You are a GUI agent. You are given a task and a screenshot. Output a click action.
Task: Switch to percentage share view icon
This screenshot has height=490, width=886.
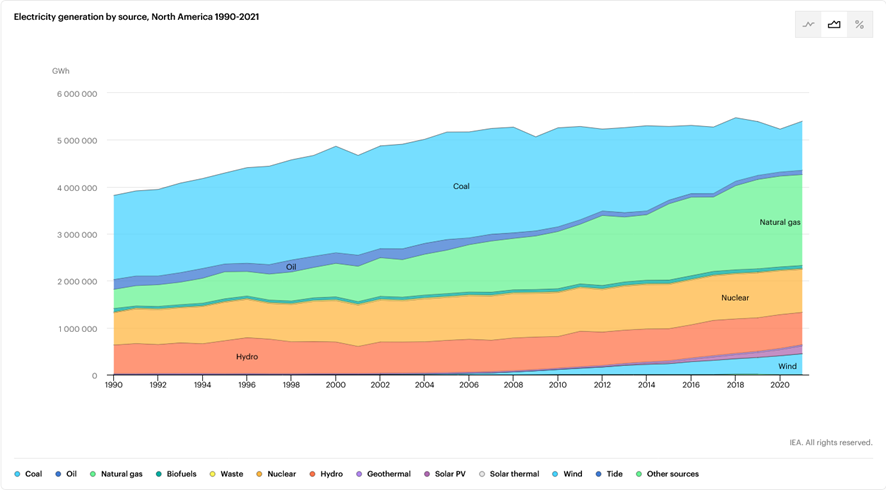point(860,25)
